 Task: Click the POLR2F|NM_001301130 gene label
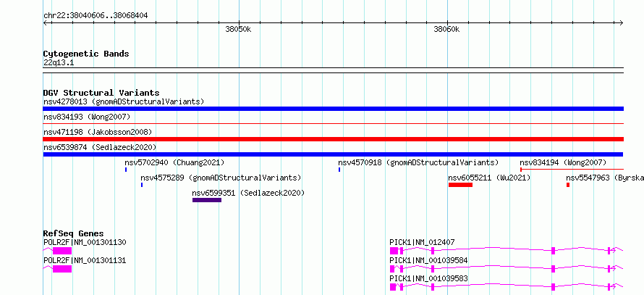click(85, 242)
